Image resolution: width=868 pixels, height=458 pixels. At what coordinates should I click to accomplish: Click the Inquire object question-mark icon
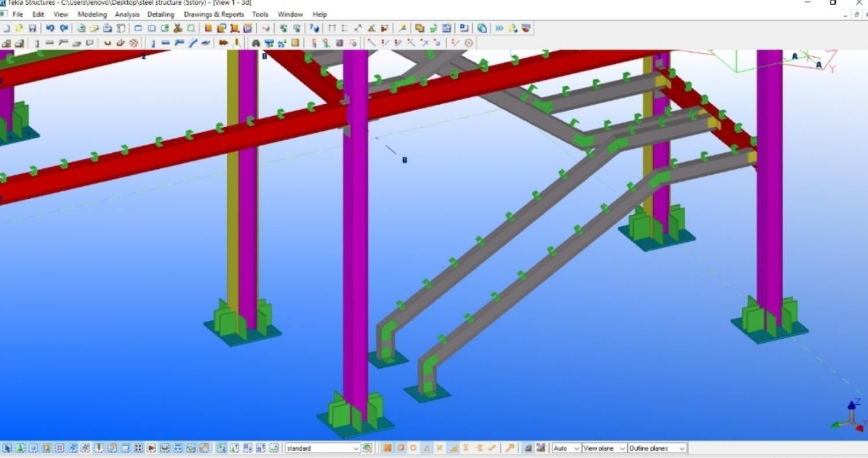coord(314,28)
